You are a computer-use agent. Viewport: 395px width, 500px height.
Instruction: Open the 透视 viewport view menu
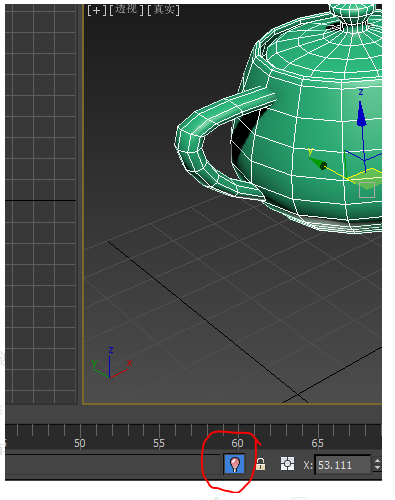[x=126, y=10]
